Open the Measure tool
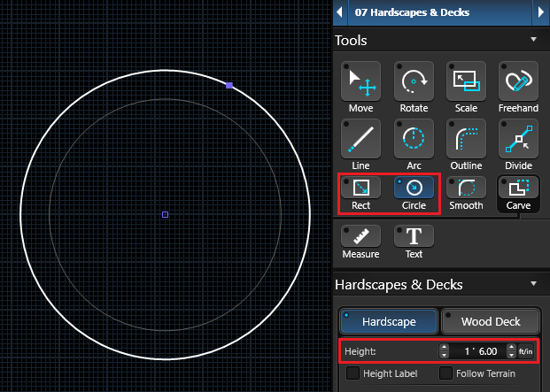The height and width of the screenshot is (392, 550). pyautogui.click(x=360, y=239)
